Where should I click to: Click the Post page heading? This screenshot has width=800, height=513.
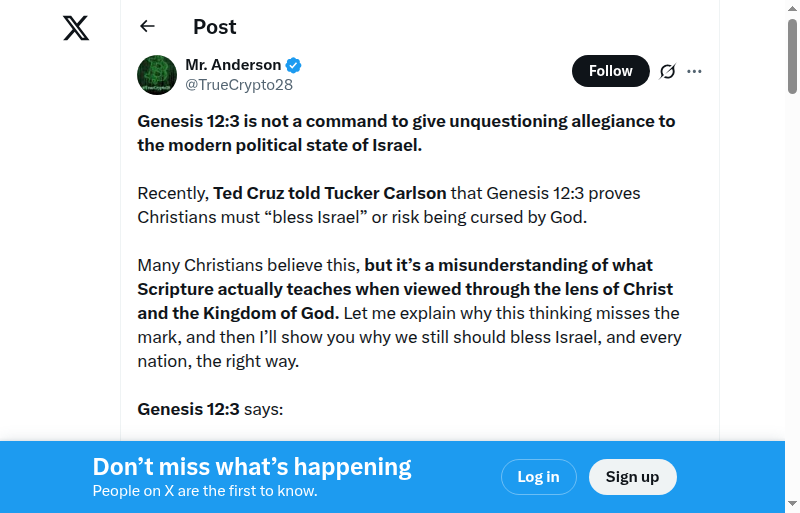click(x=215, y=27)
